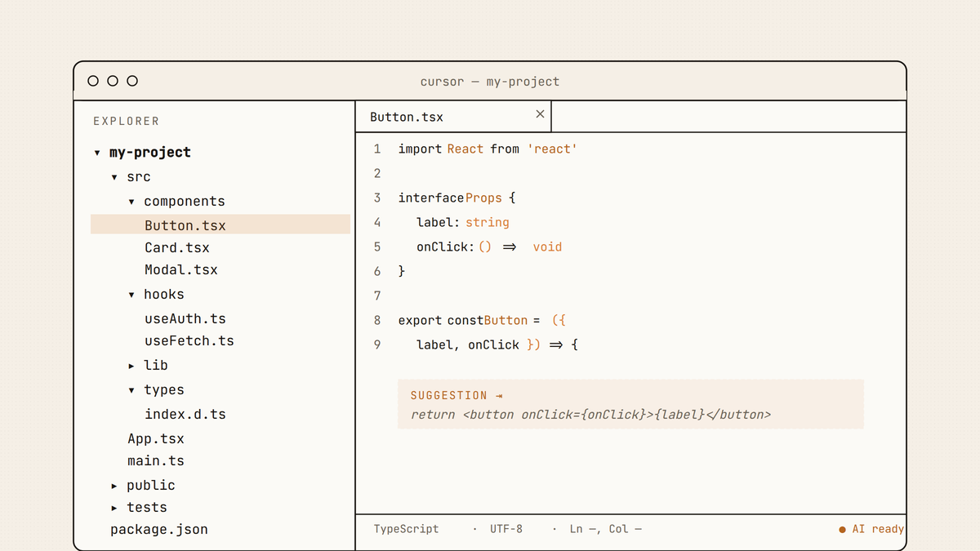Select the lib folder label
Screen dimensions: 980x551
click(156, 365)
